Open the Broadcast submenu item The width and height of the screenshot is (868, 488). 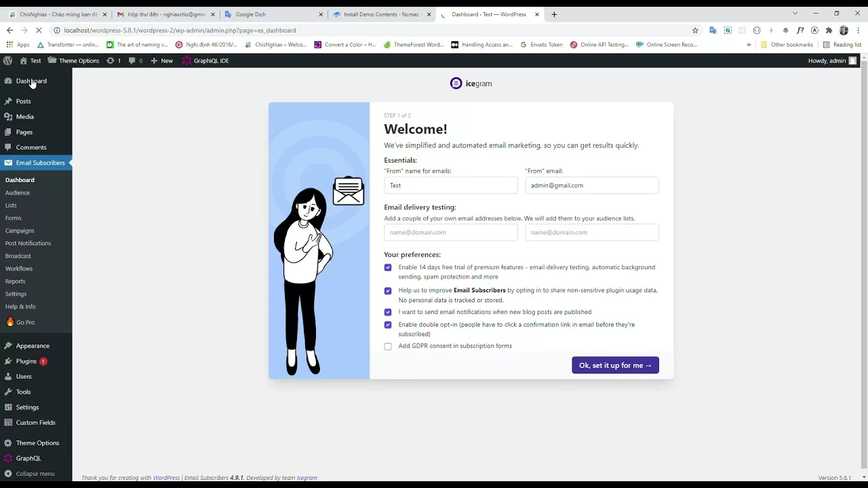18,256
